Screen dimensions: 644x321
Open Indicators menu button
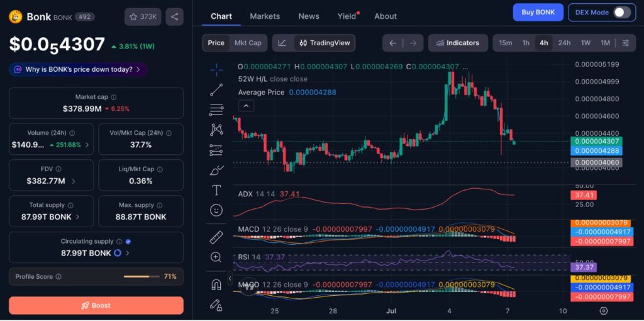point(458,43)
